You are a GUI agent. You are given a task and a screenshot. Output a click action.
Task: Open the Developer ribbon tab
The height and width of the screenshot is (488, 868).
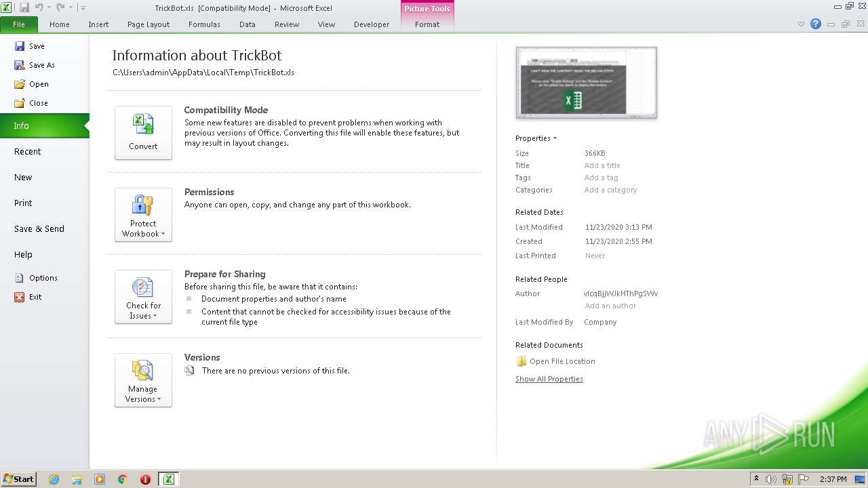pyautogui.click(x=372, y=24)
